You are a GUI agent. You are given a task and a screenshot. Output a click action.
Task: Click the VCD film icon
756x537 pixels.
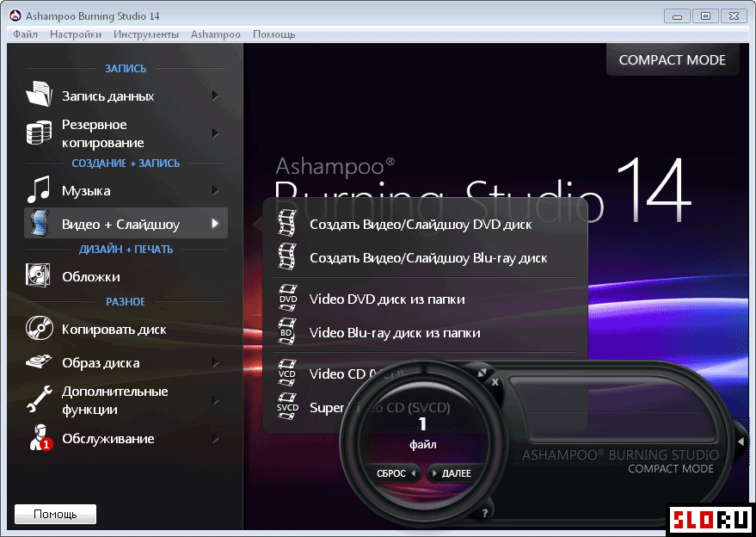[287, 373]
